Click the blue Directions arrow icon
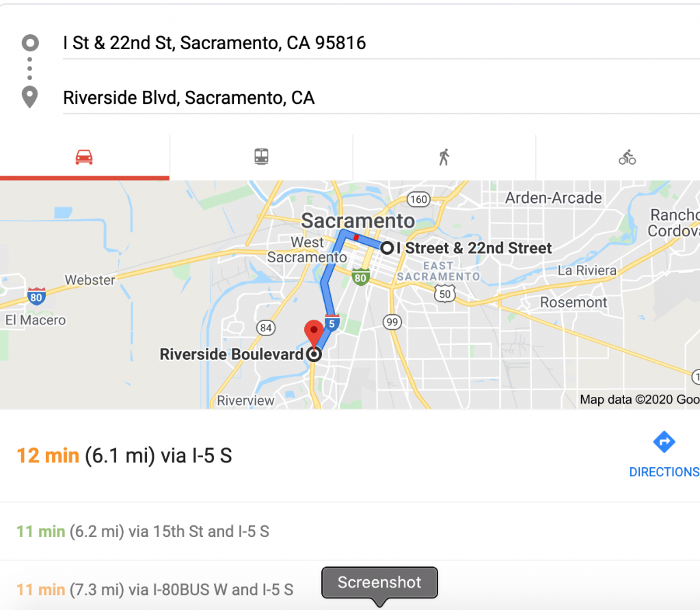Image resolution: width=700 pixels, height=610 pixels. point(664,442)
